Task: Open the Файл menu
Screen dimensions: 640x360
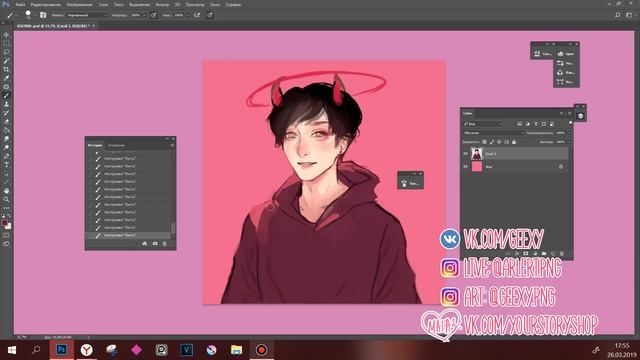Action: [x=20, y=4]
